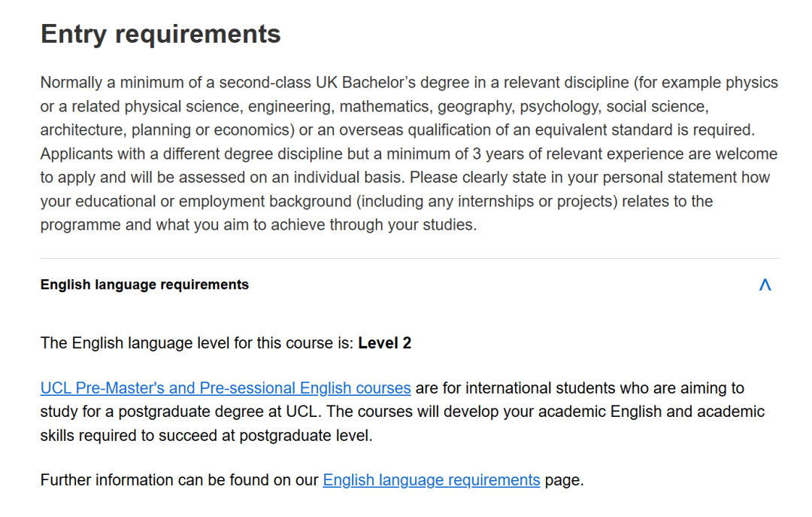
Task: Click "skills required to succeed at postgraduate level"
Action: (x=206, y=436)
